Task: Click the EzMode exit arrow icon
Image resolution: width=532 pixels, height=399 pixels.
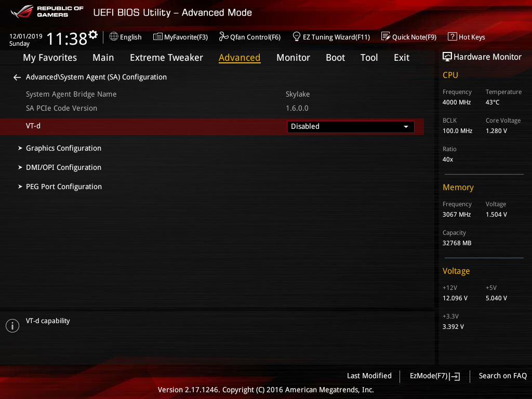Action: coord(455,376)
